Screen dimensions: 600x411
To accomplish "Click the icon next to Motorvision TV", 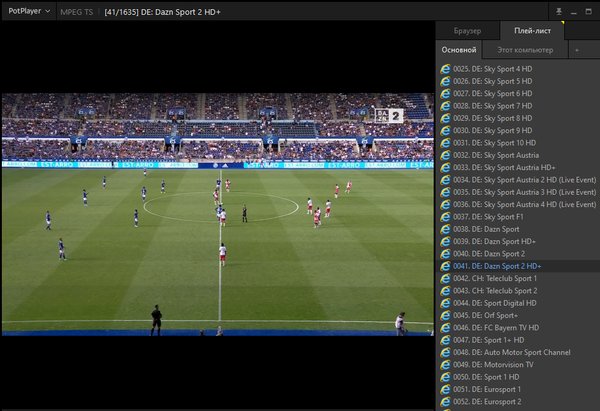I will point(445,364).
